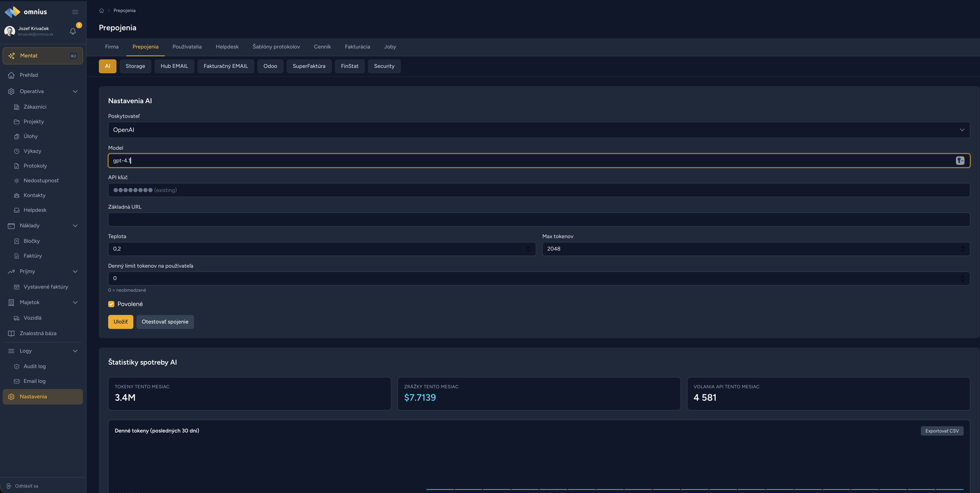
Task: Select SuperFaktúra sub-tab
Action: 309,66
